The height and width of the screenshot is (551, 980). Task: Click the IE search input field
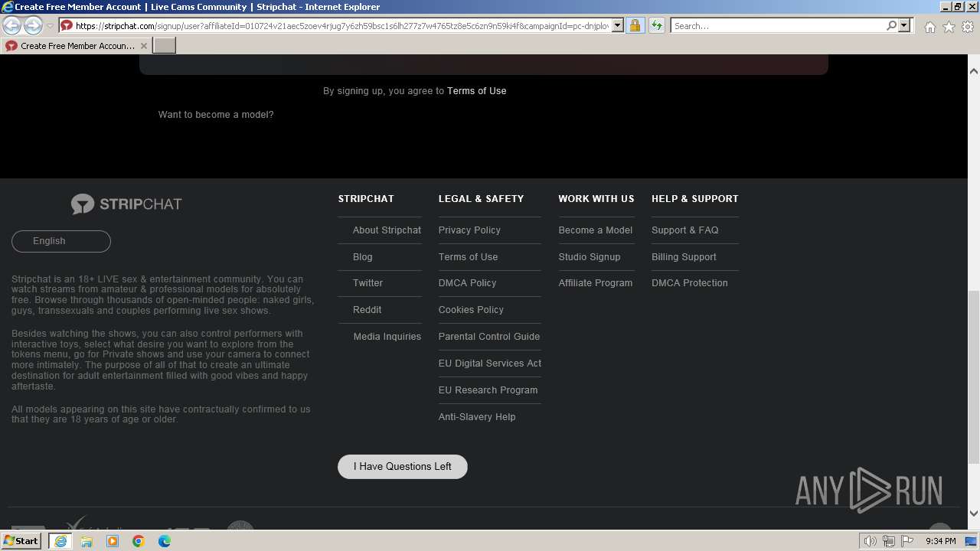click(x=778, y=25)
